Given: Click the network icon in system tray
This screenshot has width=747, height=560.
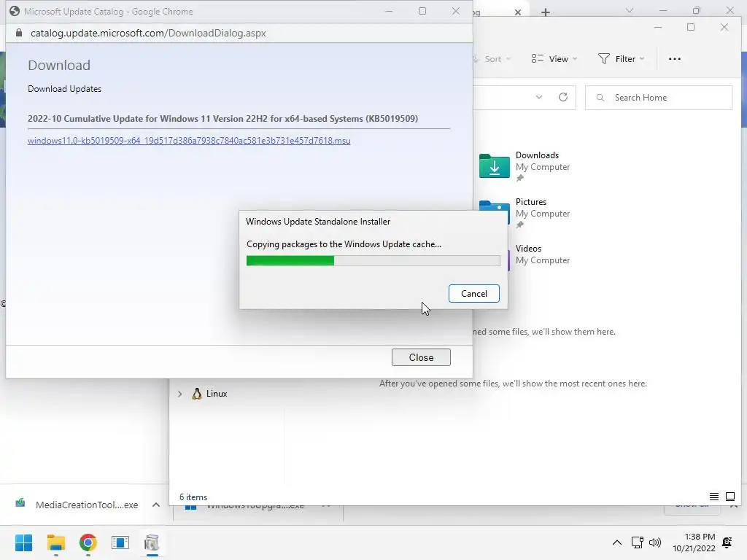Looking at the screenshot, I should click(x=637, y=542).
